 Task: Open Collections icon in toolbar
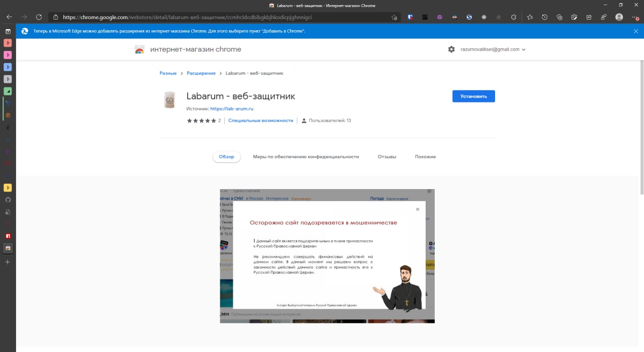coord(559,17)
